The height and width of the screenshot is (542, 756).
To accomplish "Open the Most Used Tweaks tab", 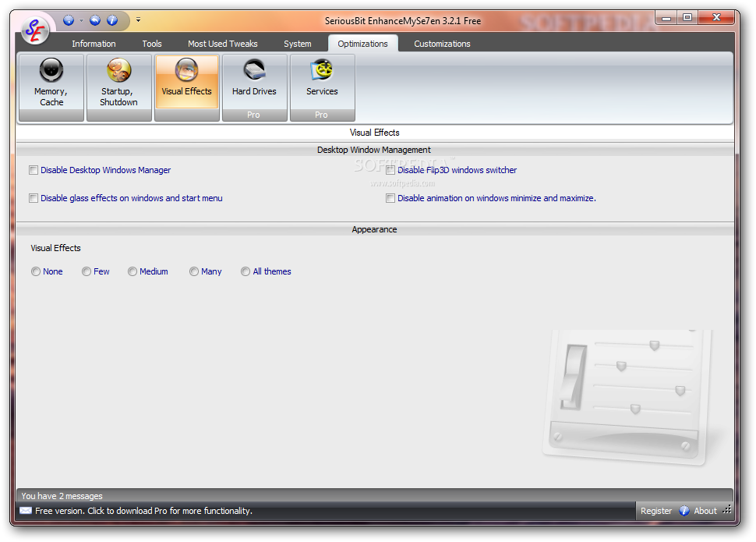I will [223, 44].
